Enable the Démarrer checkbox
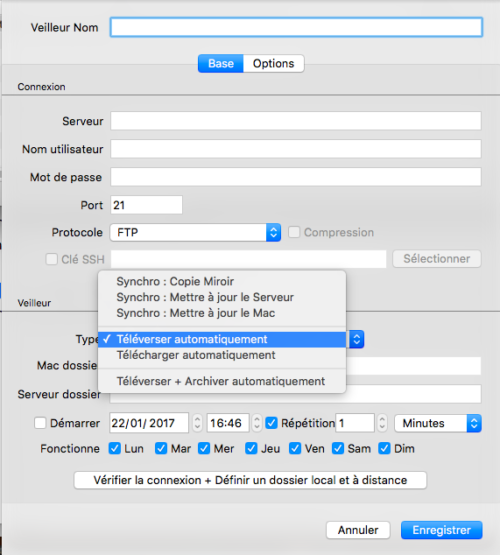Screen dimensions: 500x555 (x=40, y=423)
